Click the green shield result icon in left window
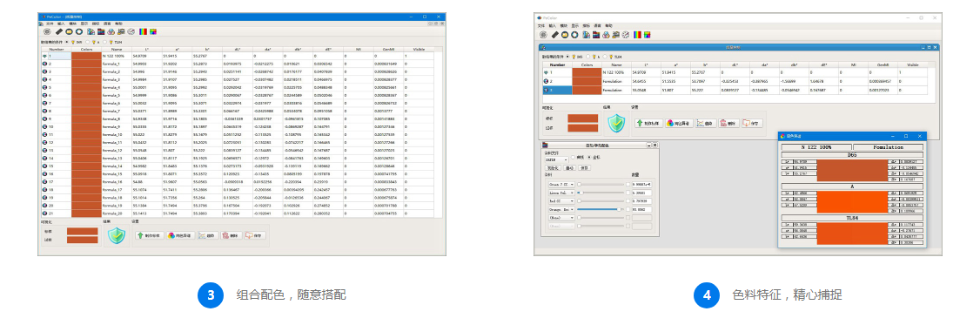Screen dimensions: 980x325 coord(117,235)
